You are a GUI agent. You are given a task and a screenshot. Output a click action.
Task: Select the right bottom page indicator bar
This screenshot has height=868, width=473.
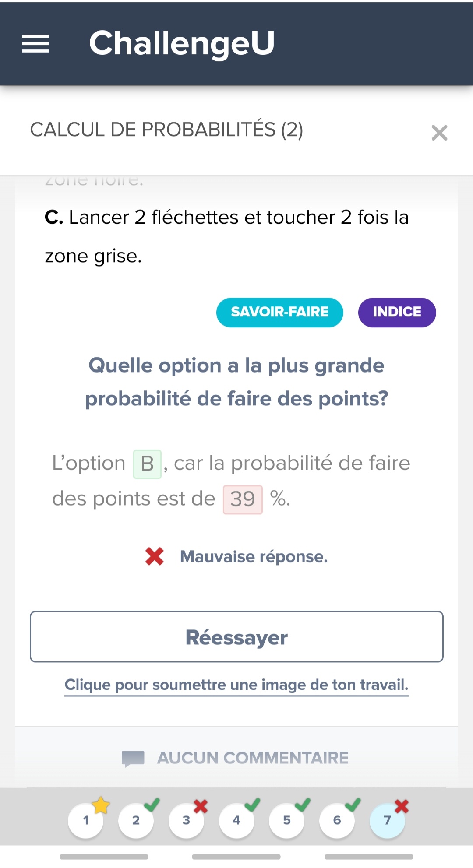[369, 857]
